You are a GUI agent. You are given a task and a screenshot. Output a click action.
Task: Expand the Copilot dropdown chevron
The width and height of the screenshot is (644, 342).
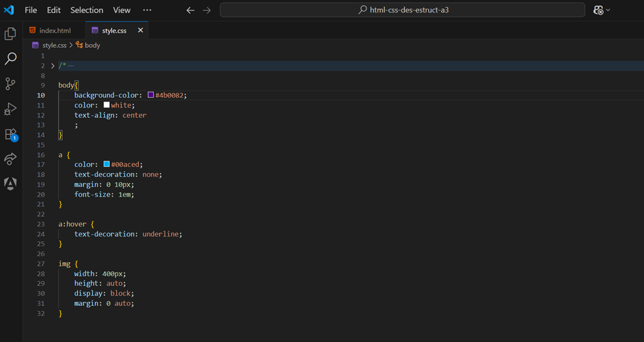pyautogui.click(x=608, y=10)
